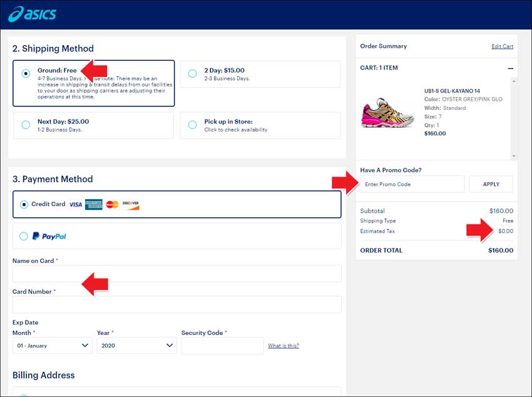This screenshot has height=397, width=532.
Task: Focus the Enter Promo Code field
Action: tap(412, 184)
